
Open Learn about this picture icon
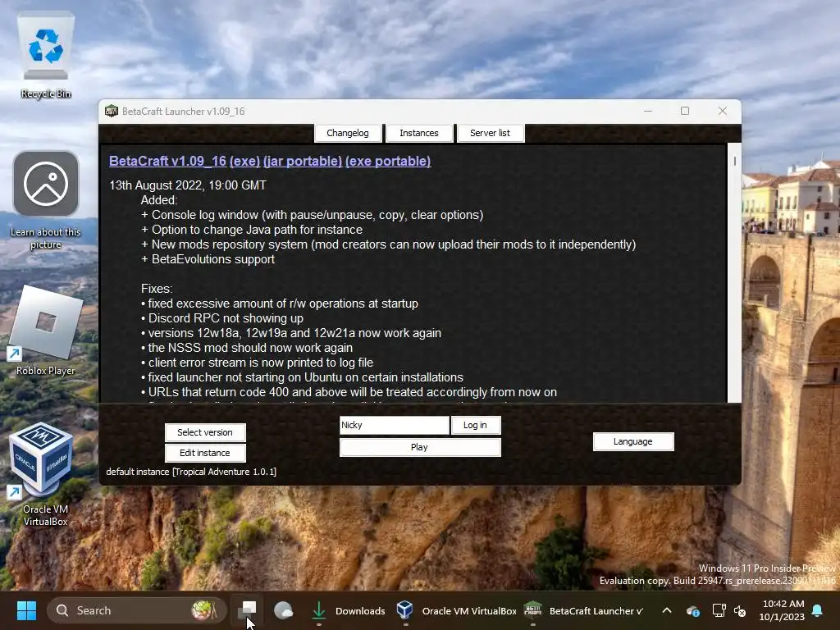(46, 201)
